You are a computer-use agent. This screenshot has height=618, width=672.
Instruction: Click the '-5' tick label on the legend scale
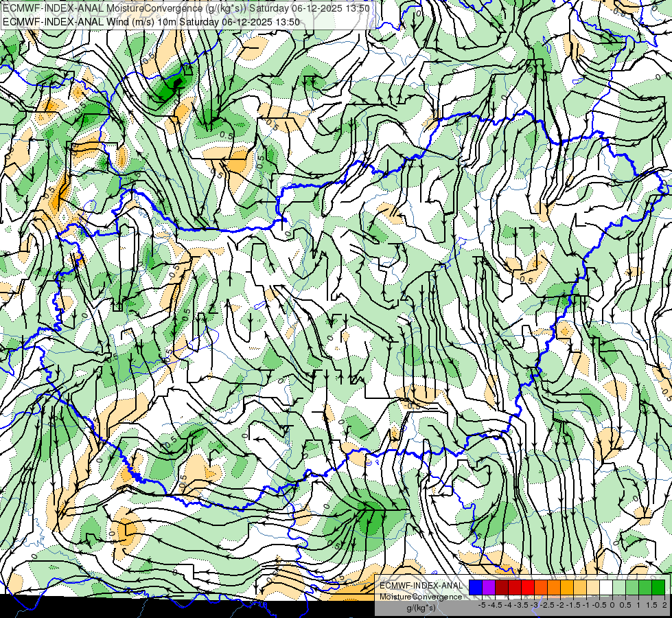(x=482, y=605)
